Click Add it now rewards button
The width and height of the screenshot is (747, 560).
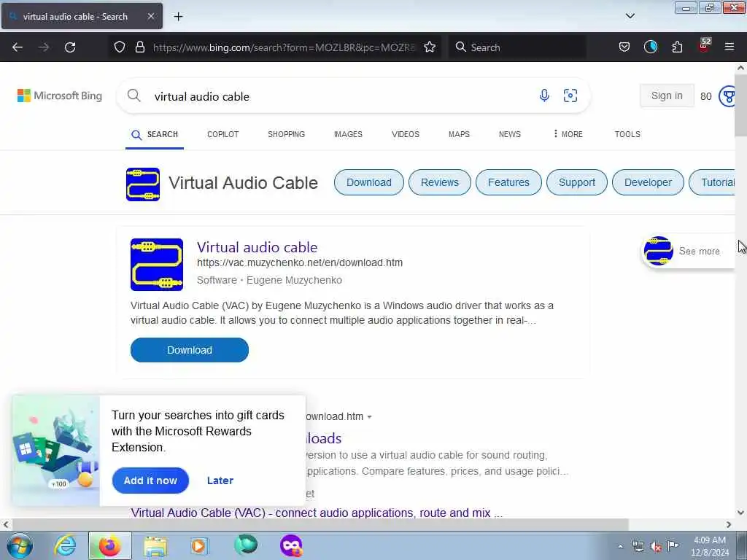click(150, 481)
